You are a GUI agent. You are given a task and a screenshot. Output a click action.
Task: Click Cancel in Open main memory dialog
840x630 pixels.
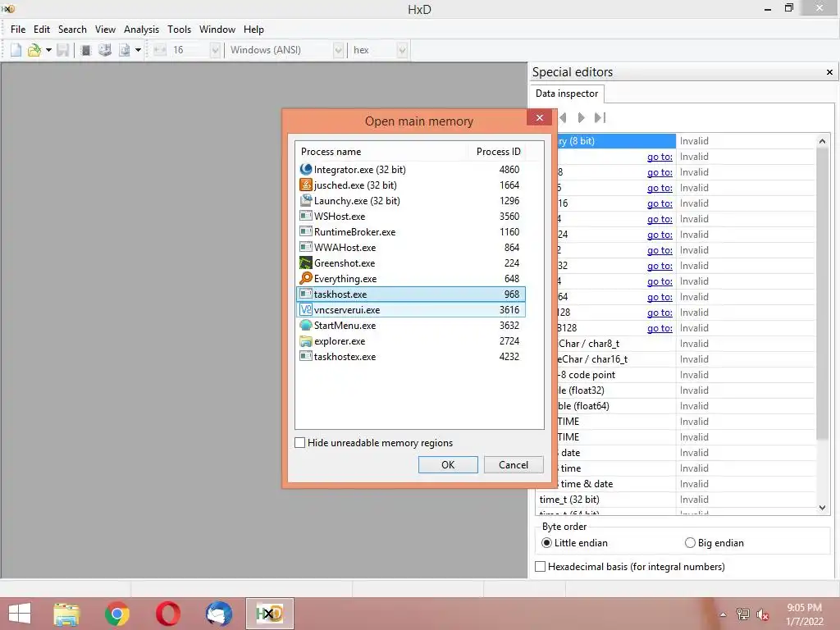point(514,464)
